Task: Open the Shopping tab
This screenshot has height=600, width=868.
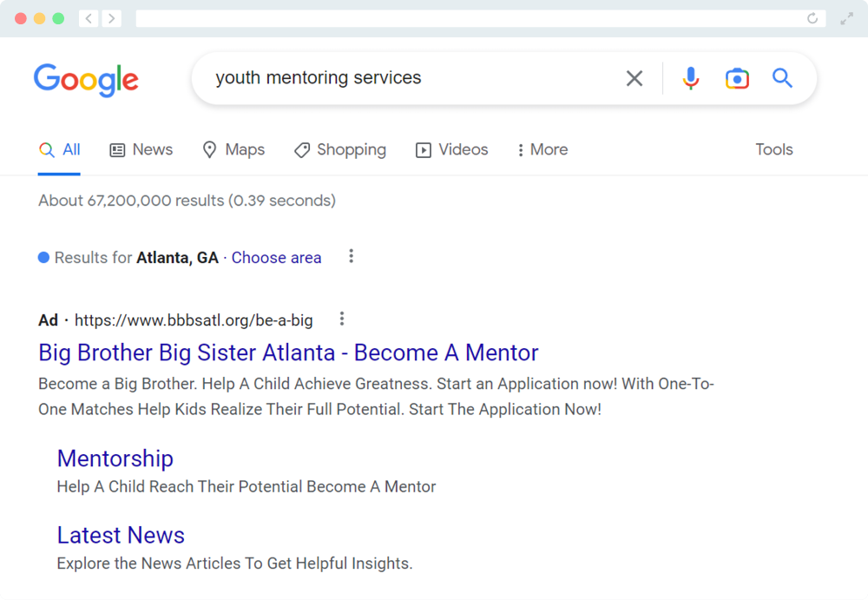Action: point(340,149)
